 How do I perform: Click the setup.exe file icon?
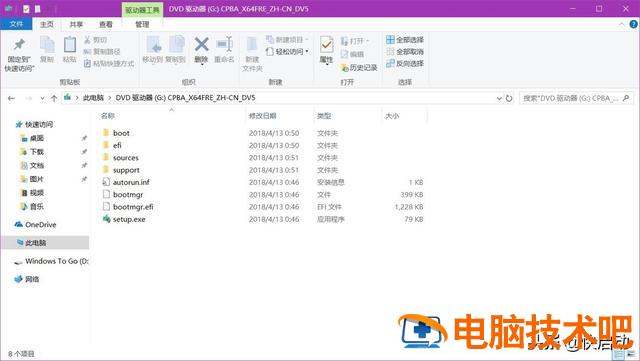point(106,219)
